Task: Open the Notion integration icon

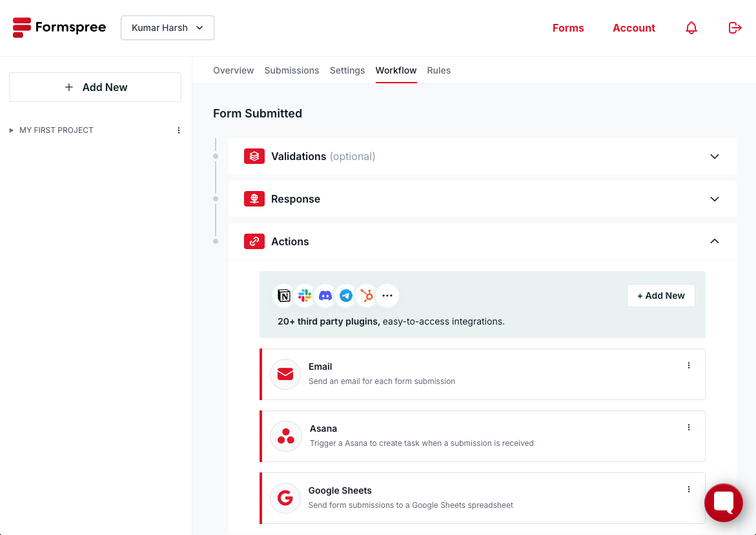Action: tap(283, 296)
